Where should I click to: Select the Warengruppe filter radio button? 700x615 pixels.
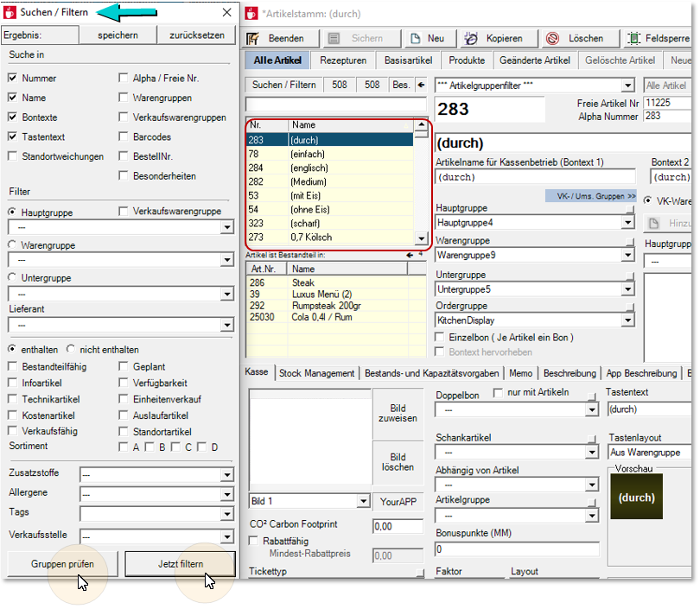[x=12, y=245]
